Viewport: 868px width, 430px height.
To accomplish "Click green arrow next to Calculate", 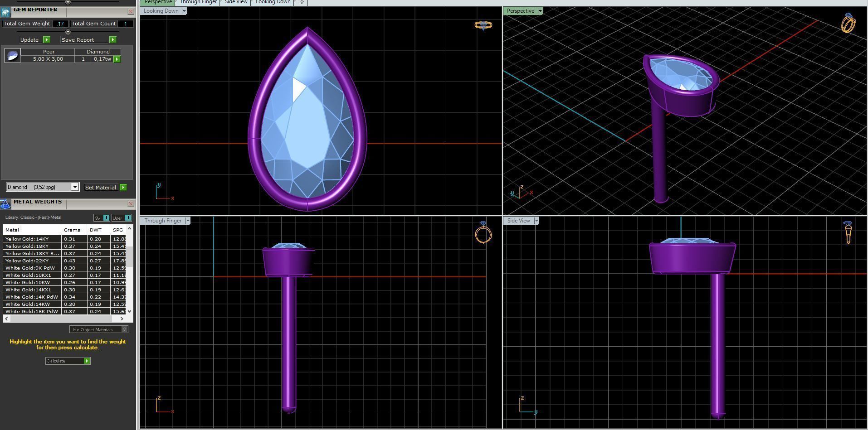I will tap(87, 361).
